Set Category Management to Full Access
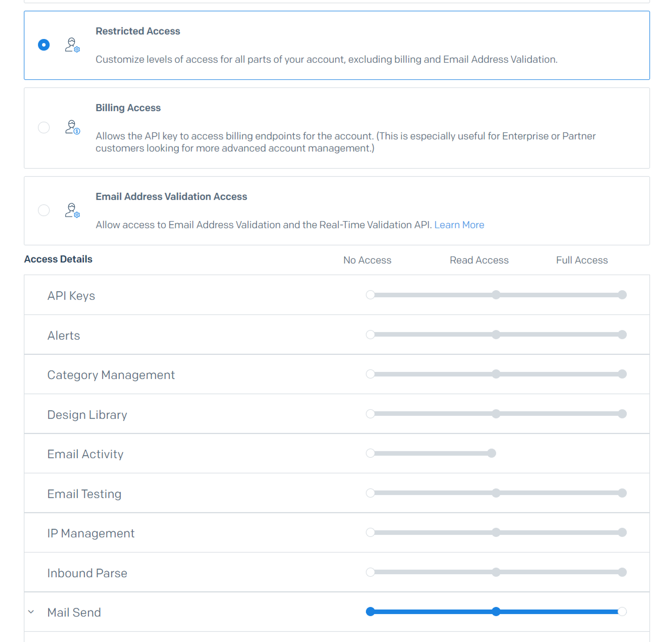Screen dimensions: 672x642 click(x=622, y=374)
